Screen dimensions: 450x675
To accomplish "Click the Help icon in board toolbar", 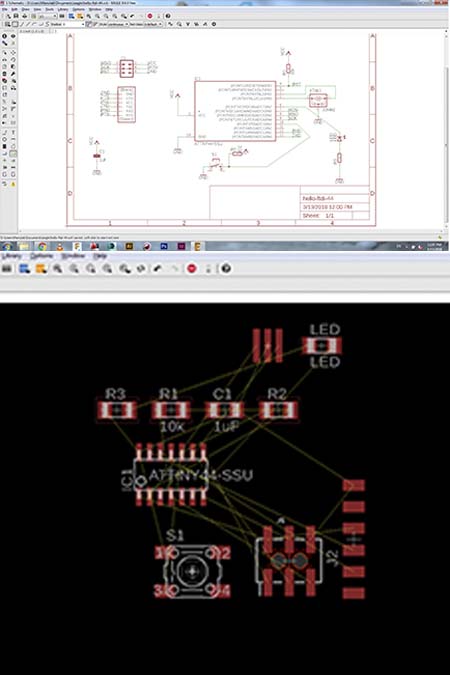I will (x=226, y=268).
